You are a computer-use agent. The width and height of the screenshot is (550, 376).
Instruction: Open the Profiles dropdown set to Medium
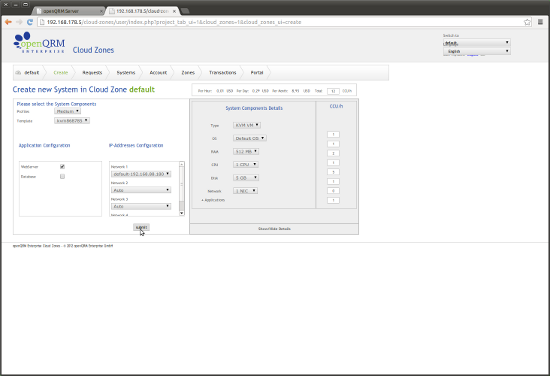click(x=68, y=111)
